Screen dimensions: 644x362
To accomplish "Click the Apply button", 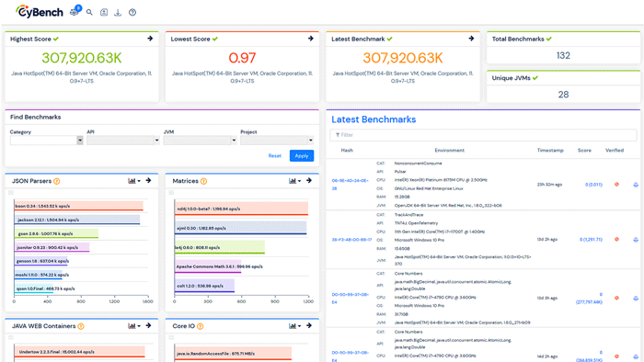I will click(x=302, y=156).
